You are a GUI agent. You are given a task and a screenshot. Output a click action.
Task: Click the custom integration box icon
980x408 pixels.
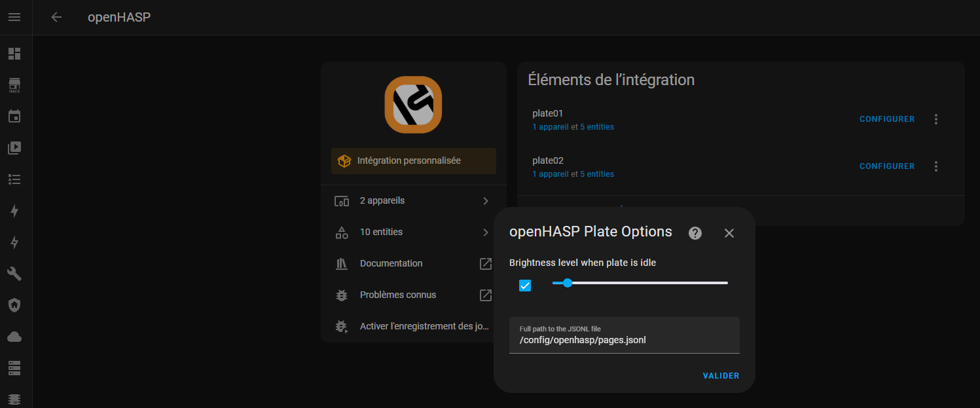344,161
